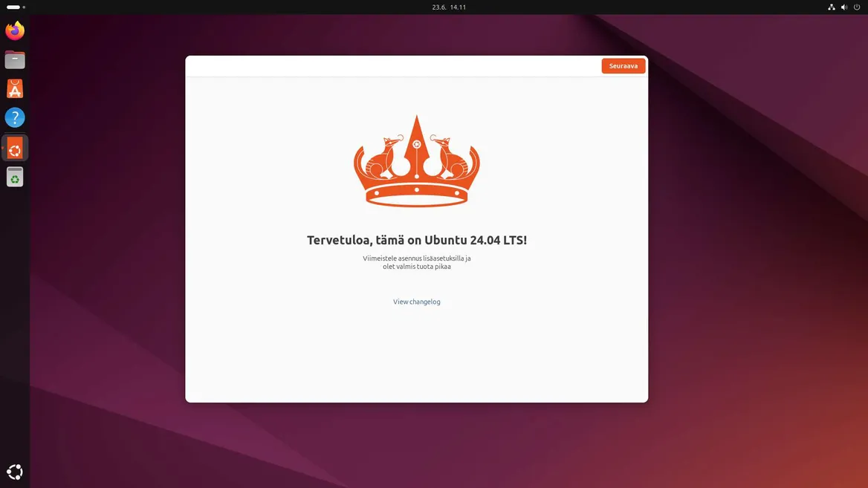Click the small inactive workspace dot

(24, 7)
